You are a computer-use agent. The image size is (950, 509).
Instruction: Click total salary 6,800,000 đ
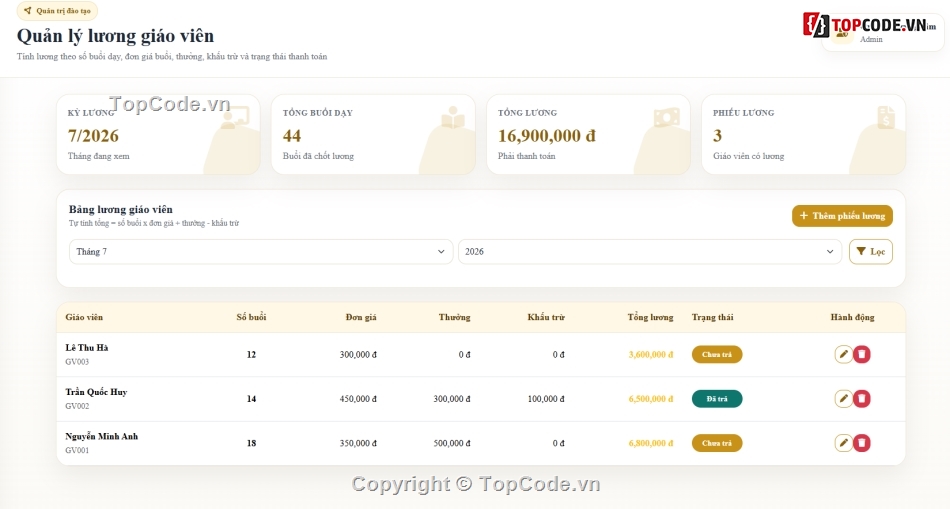click(651, 443)
